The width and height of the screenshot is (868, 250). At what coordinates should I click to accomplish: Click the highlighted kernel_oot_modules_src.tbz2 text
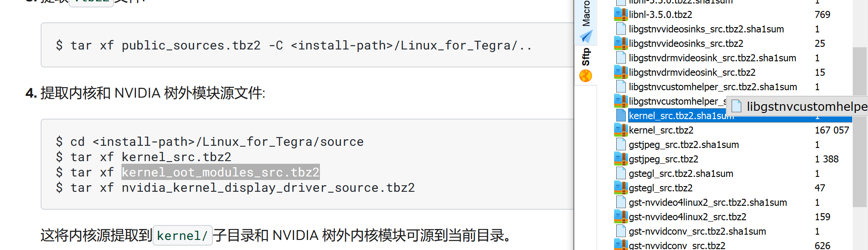[220, 172]
